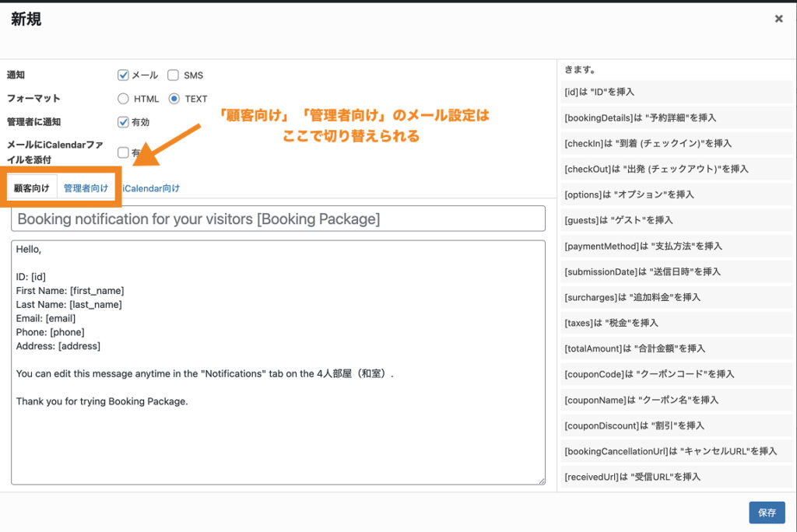The height and width of the screenshot is (532, 797).
Task: Select the HTML format radio button
Action: coord(123,99)
